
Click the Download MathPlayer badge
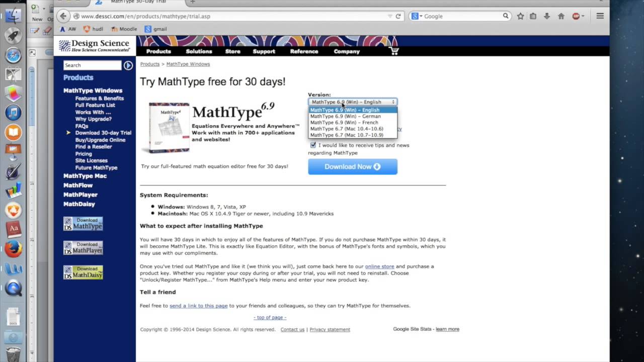pos(83,248)
